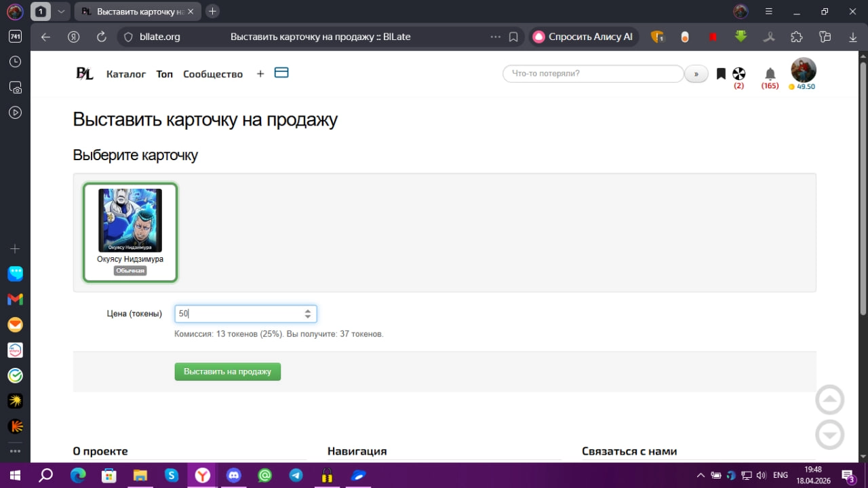Open the user avatar profile menu

coord(804,70)
